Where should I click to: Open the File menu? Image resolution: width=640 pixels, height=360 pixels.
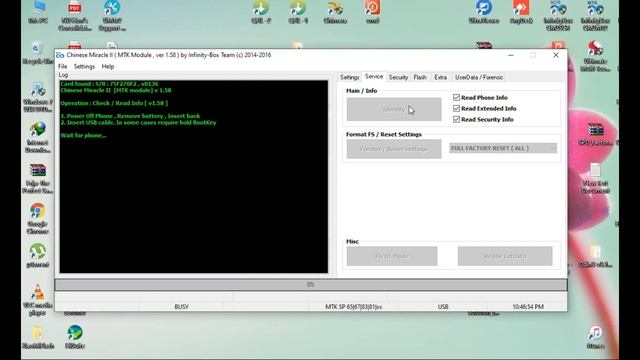(x=62, y=66)
